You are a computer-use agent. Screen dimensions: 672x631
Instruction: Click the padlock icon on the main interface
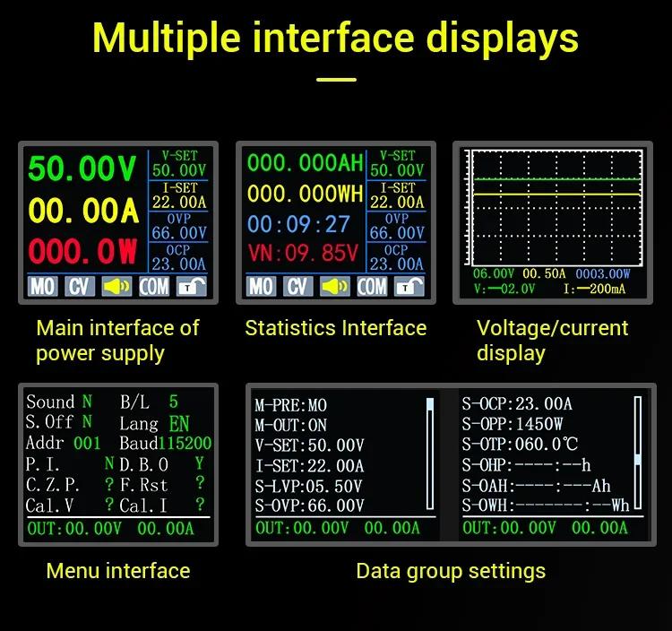[190, 286]
